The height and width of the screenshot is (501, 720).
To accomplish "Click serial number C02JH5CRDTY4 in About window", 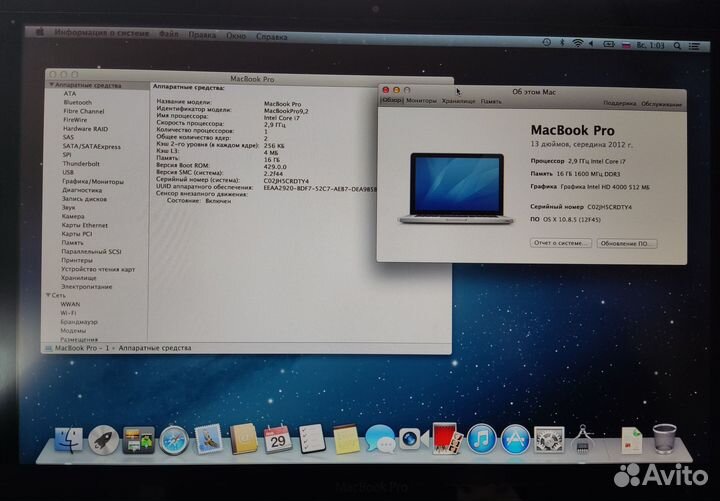I will click(609, 207).
